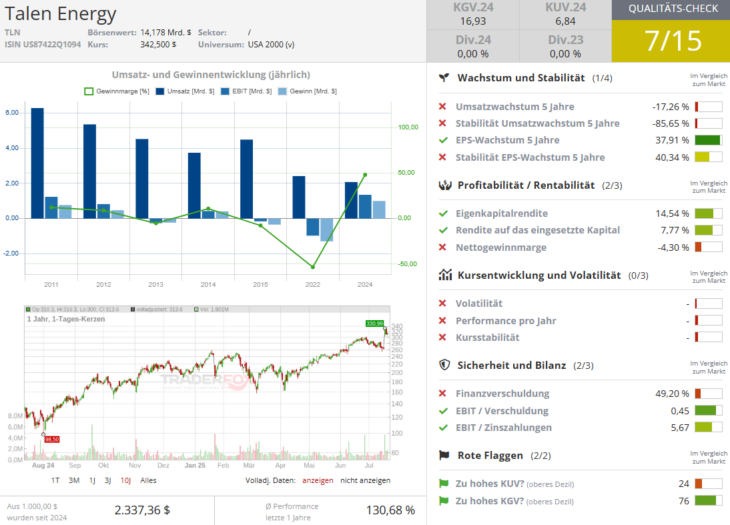Click the 1 Jahr, 1-Tages-Kerzen chart label
Screen dimensions: 730x525
(x=66, y=319)
